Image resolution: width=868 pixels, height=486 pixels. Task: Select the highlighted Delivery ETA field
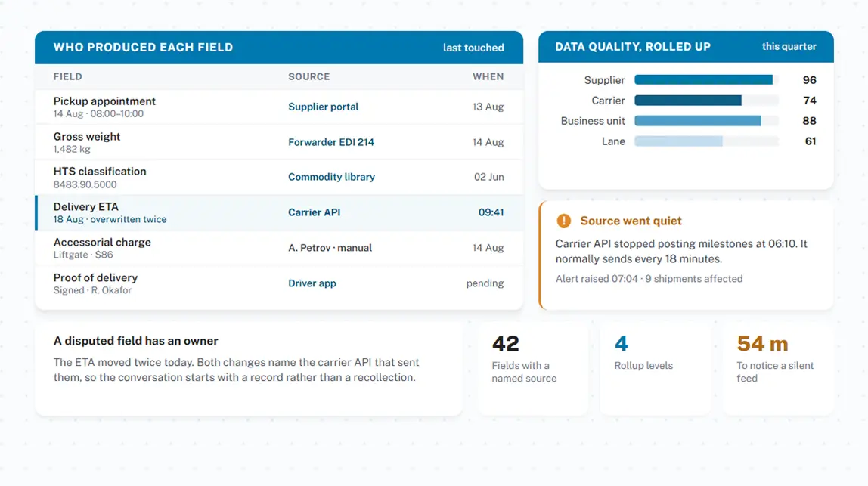(279, 212)
